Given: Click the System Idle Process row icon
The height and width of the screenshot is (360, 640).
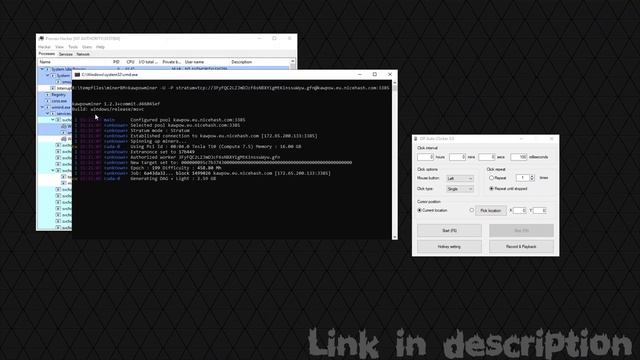Looking at the screenshot, I should [x=47, y=69].
